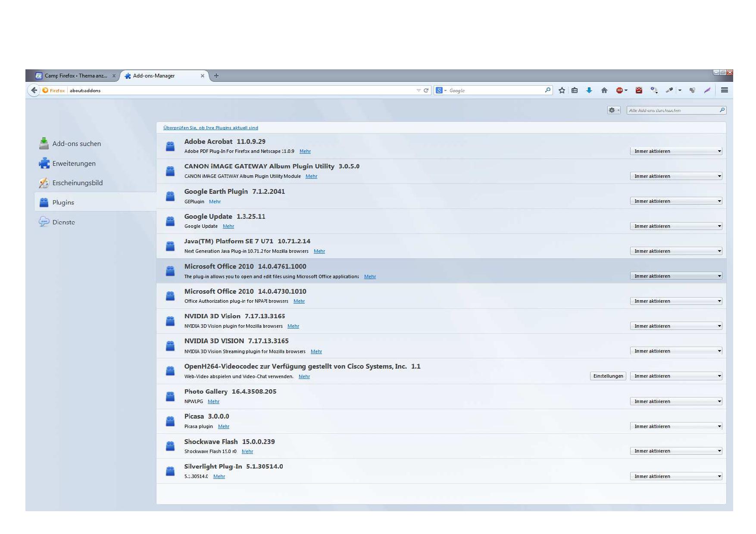This screenshot has width=756, height=534.
Task: Reload page with refresh icon
Action: 426,90
